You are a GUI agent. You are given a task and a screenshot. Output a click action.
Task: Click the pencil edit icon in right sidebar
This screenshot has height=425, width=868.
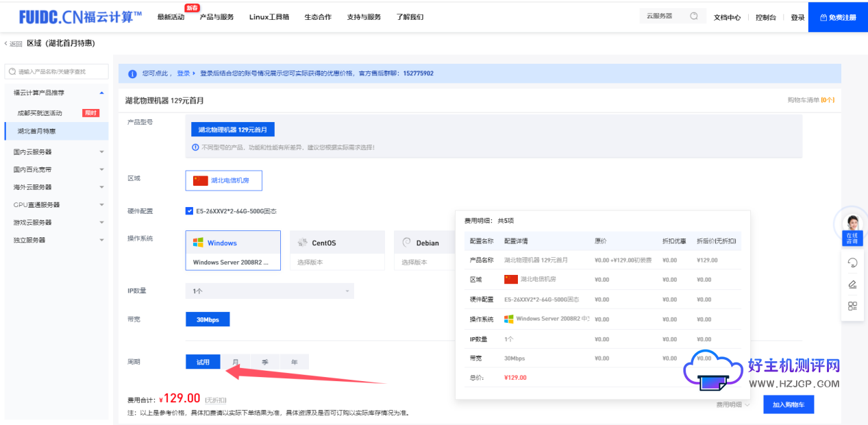tap(852, 284)
